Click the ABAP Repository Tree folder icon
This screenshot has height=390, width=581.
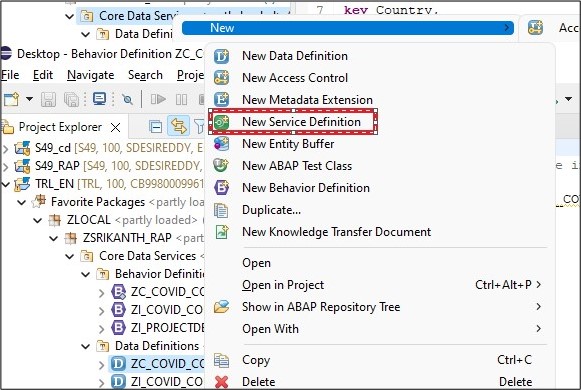(x=221, y=307)
